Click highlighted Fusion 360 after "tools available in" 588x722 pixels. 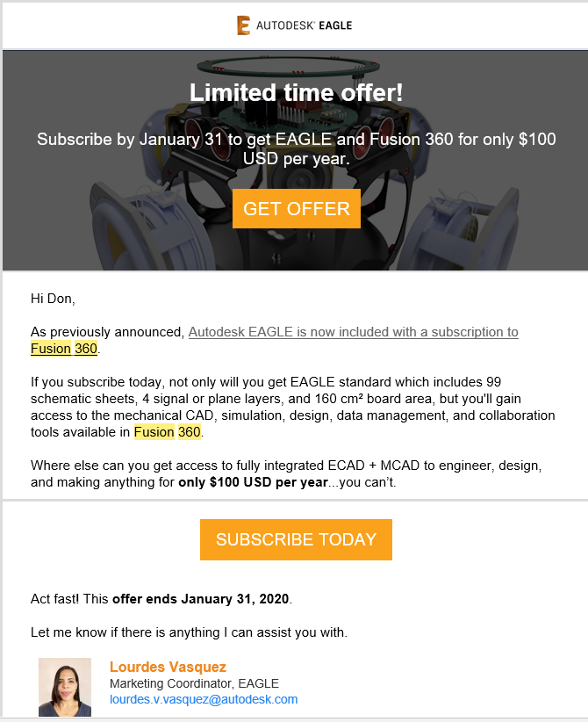pos(168,432)
